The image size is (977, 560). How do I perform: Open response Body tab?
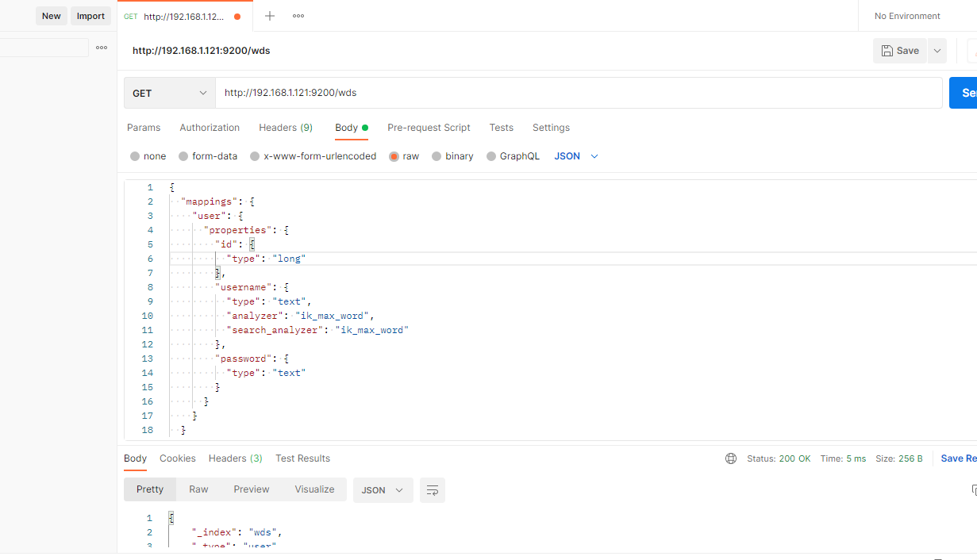(136, 458)
